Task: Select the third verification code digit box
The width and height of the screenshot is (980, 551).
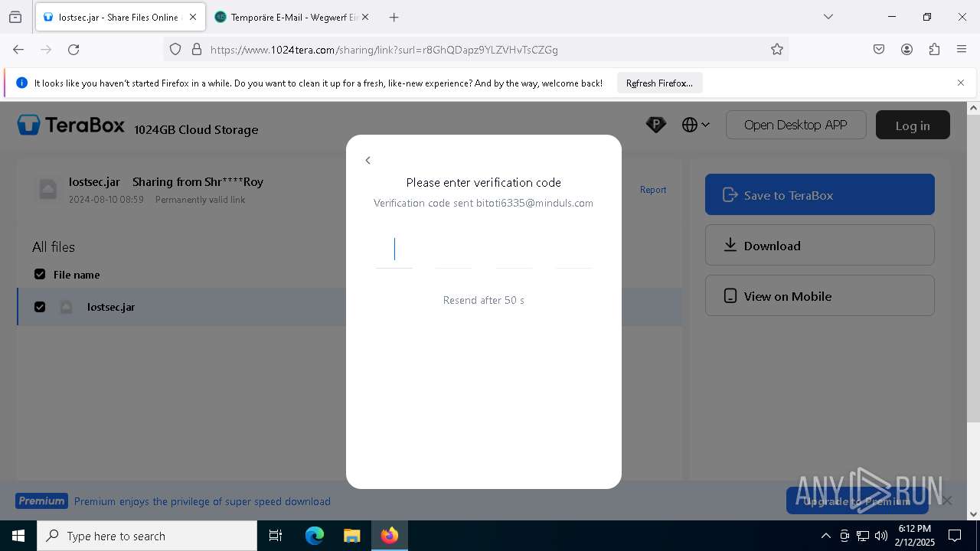Action: [514, 249]
